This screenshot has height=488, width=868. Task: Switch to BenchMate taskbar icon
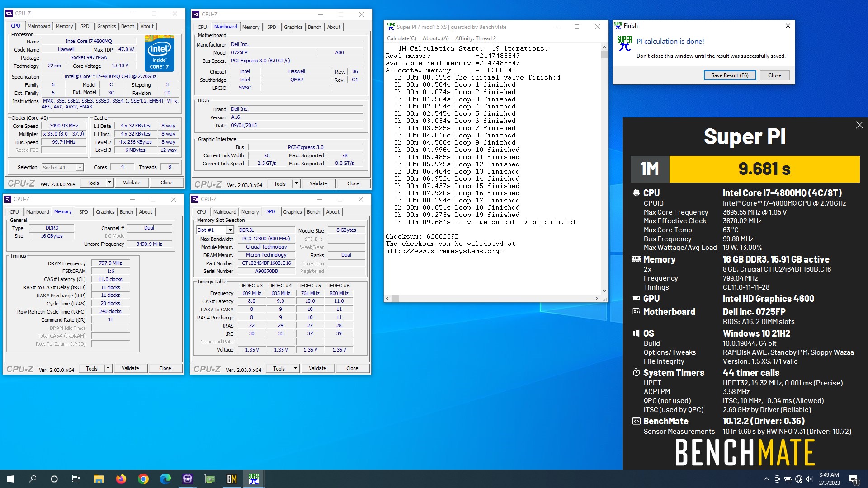231,479
